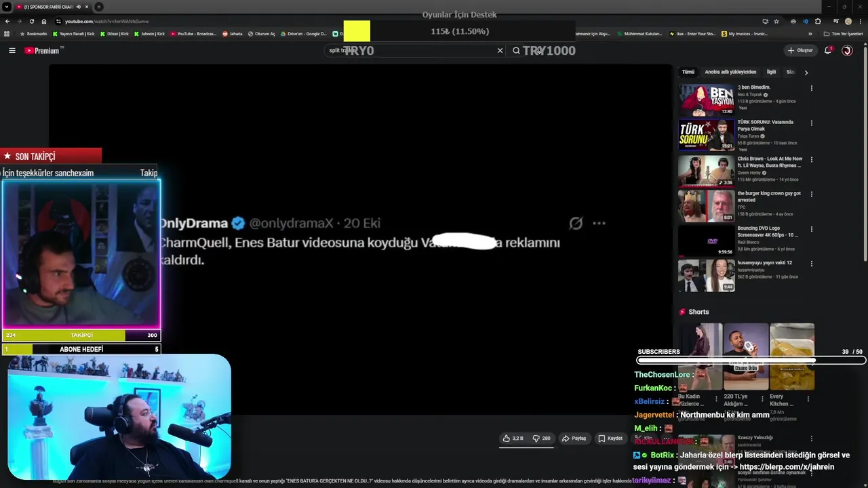Open the Jaharia bookmark
This screenshot has height=488, width=868.
pos(233,34)
